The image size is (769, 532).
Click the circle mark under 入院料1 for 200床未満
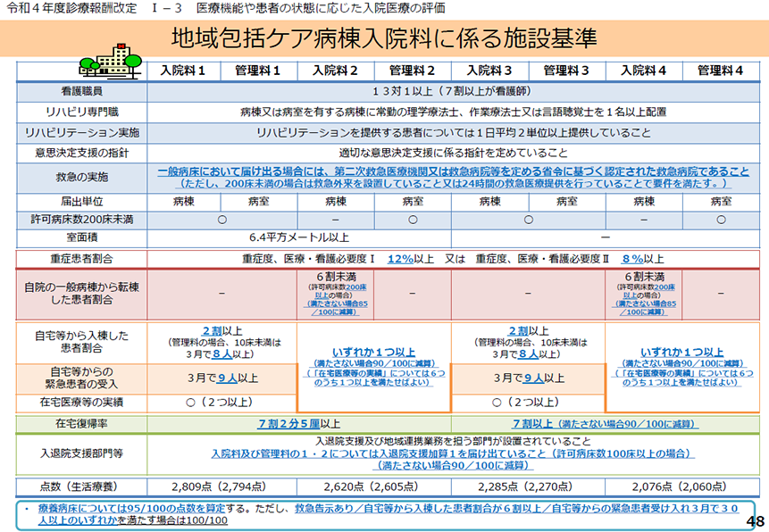(222, 220)
